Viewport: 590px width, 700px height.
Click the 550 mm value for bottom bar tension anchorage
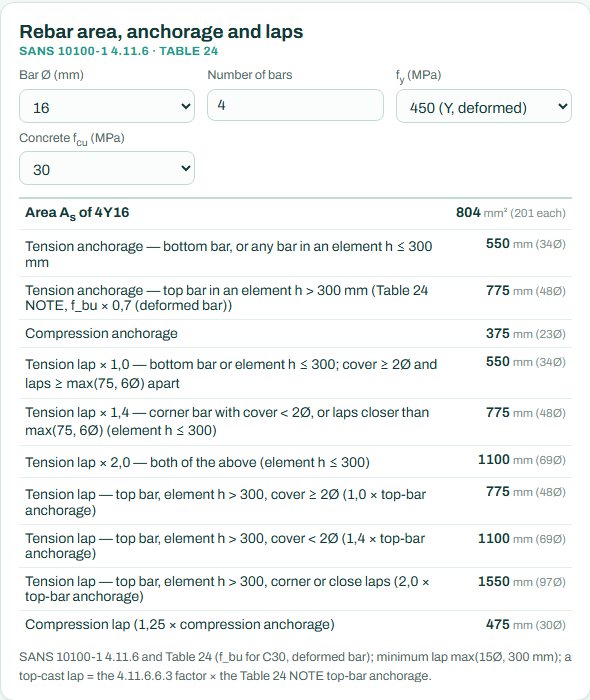(x=526, y=244)
